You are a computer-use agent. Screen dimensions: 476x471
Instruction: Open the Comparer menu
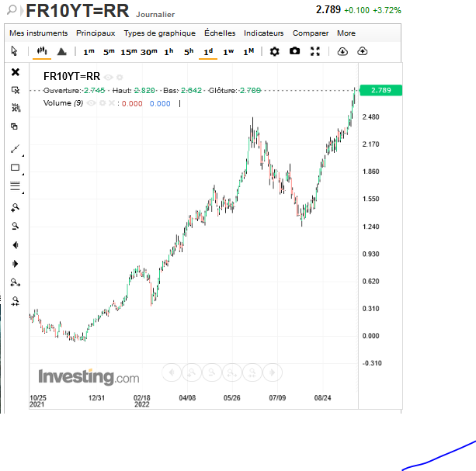[x=311, y=33]
